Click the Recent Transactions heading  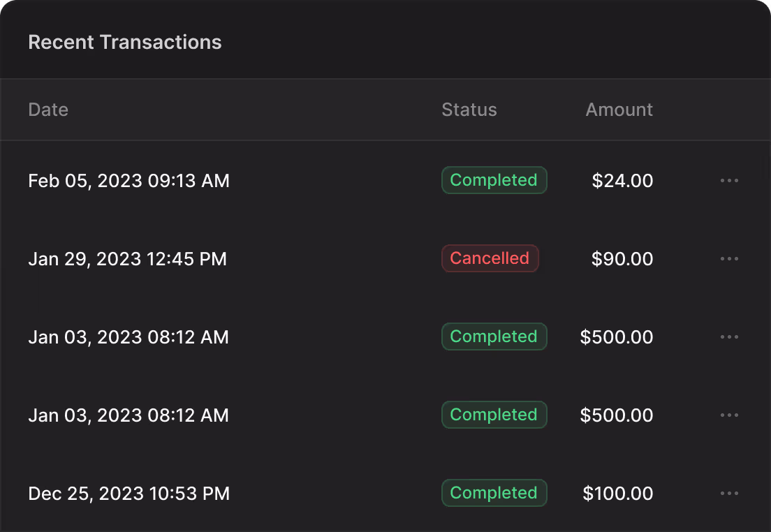click(x=125, y=42)
